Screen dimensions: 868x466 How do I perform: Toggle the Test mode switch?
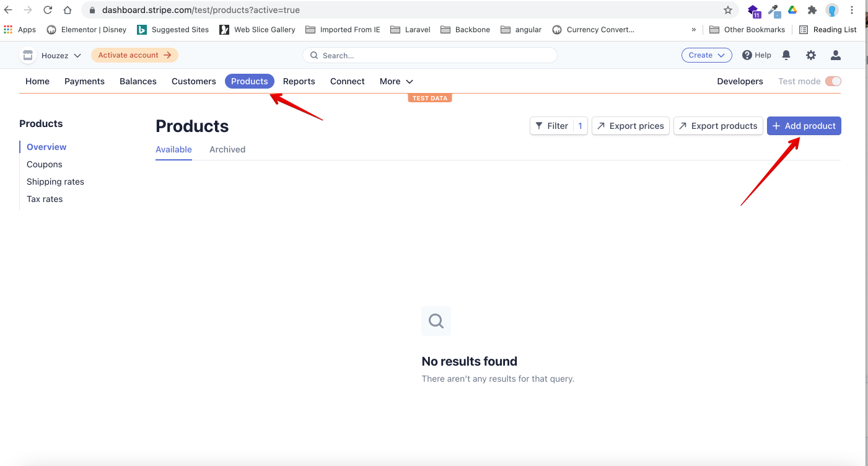833,81
